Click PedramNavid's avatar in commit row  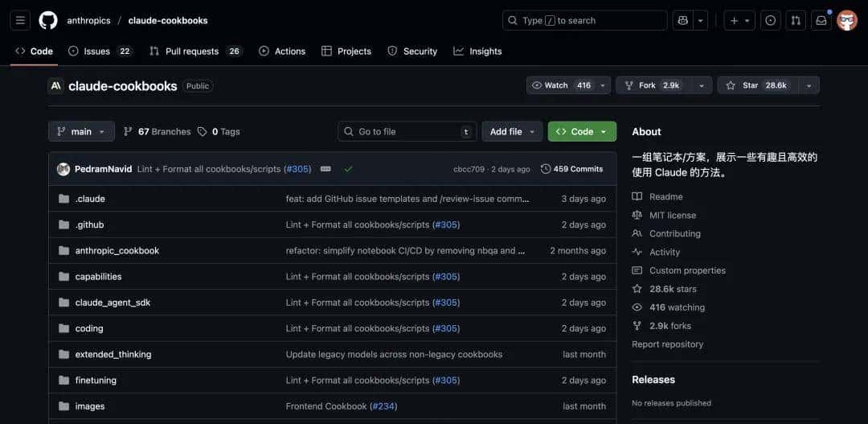(63, 169)
